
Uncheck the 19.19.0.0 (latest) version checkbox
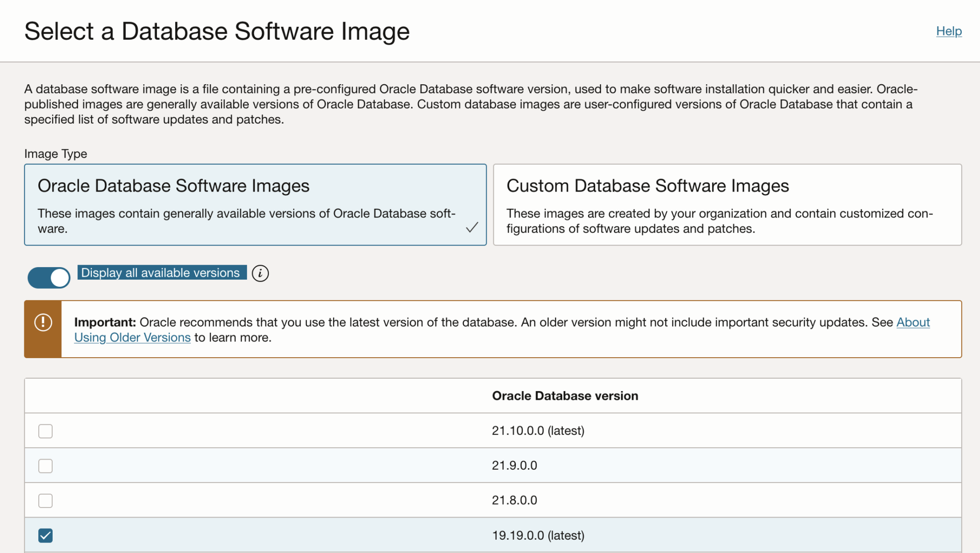pos(45,535)
